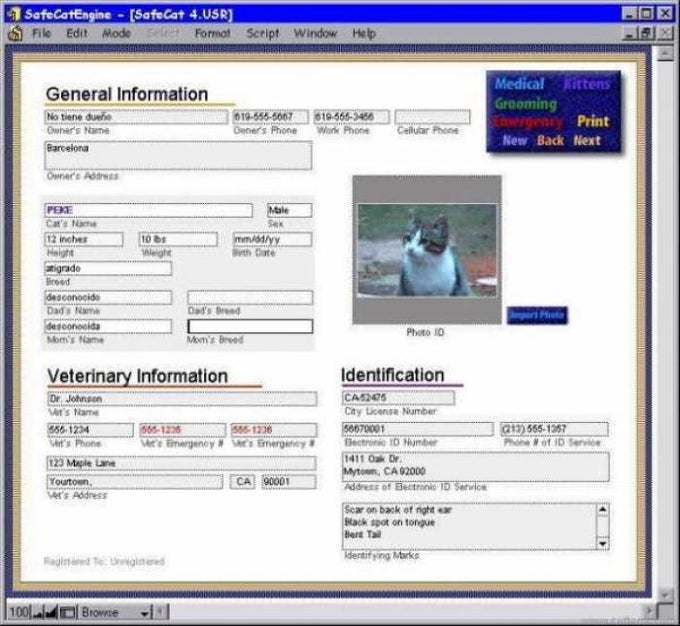680x626 pixels.
Task: Go to previous record with Back
Action: tap(550, 141)
